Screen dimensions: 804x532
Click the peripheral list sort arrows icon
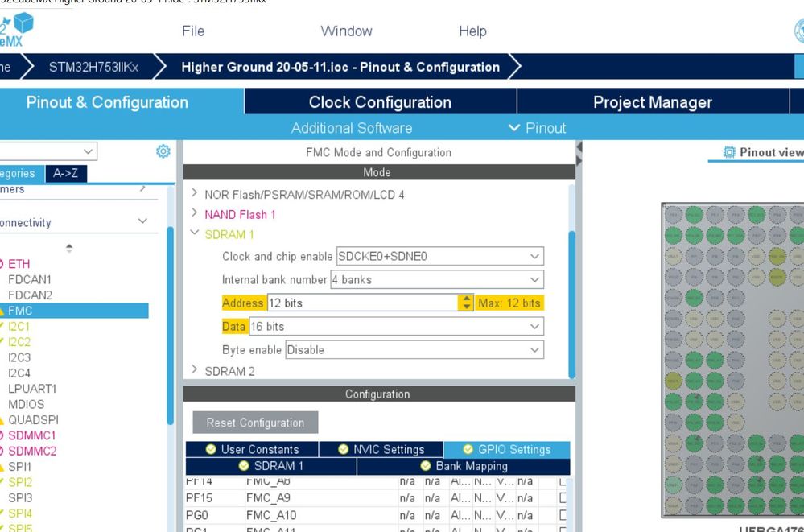(x=69, y=249)
